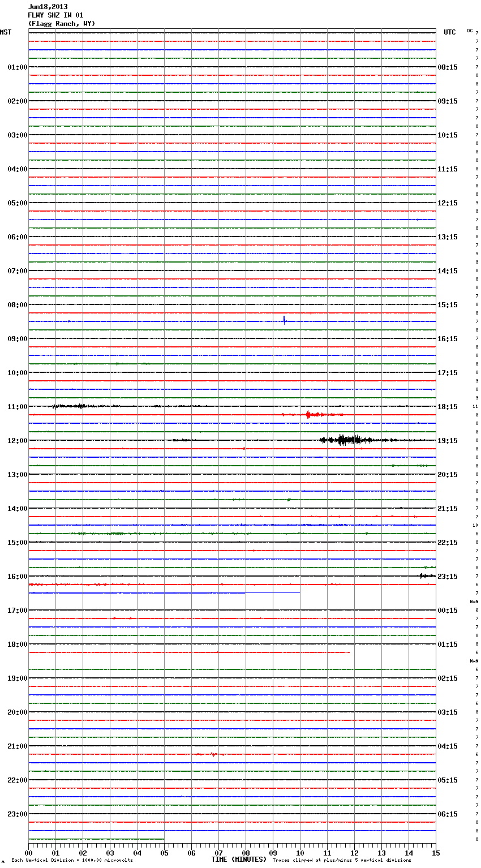481x868 pixels.
Task: Click the 18:15 UTC time label
Action: 448,407
